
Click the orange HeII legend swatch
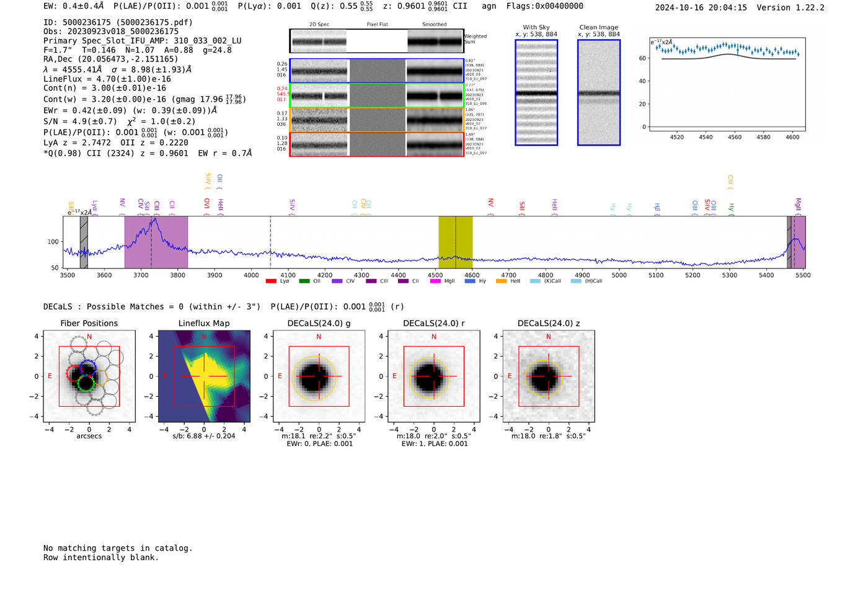click(501, 281)
